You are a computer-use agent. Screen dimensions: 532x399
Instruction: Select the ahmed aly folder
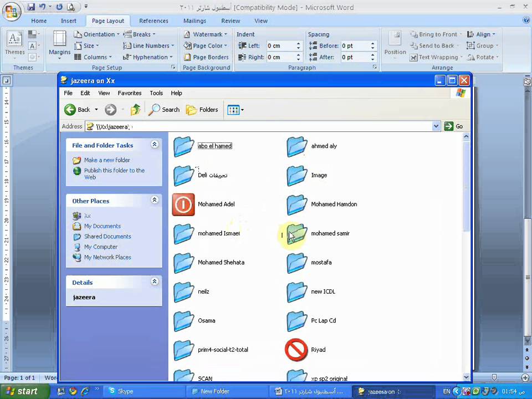click(x=312, y=146)
